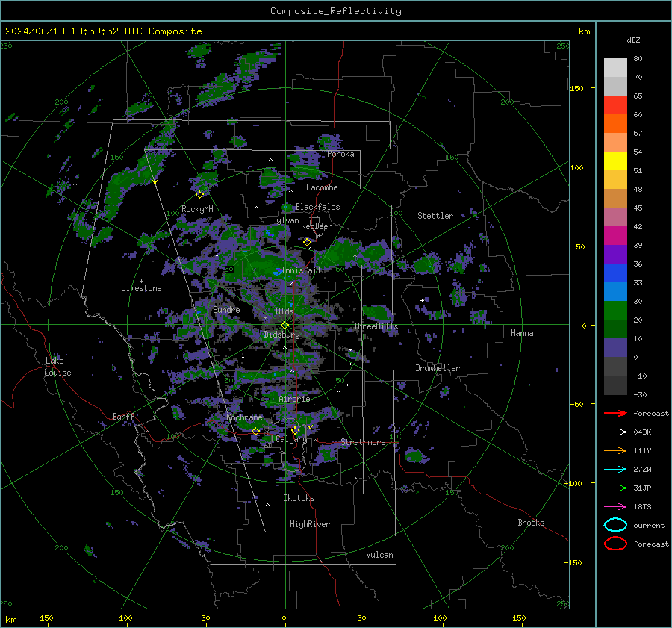672x628 pixels.
Task: Click the yellow diamond marker near RockyMH
Action: [x=199, y=195]
